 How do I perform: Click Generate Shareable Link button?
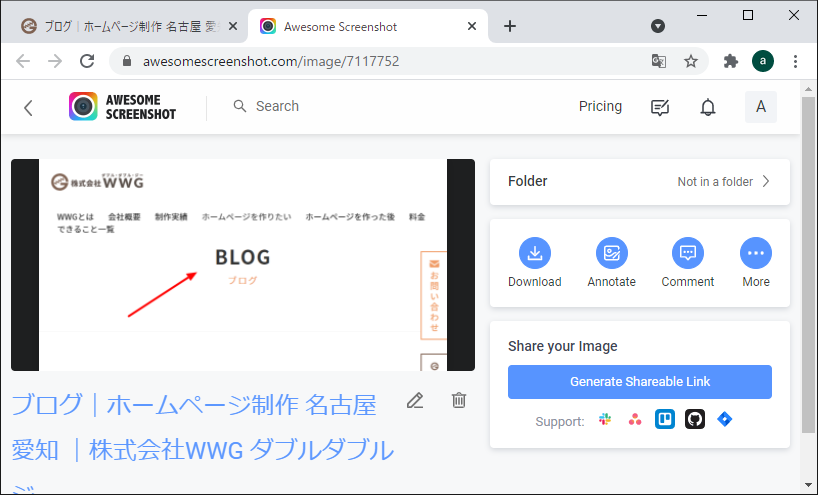click(x=639, y=382)
